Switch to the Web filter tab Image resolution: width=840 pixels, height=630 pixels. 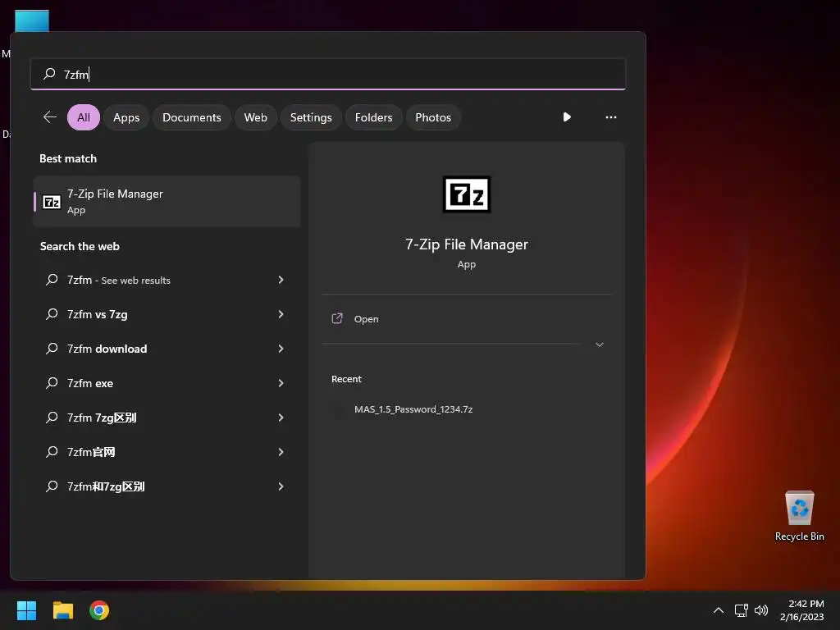point(256,117)
